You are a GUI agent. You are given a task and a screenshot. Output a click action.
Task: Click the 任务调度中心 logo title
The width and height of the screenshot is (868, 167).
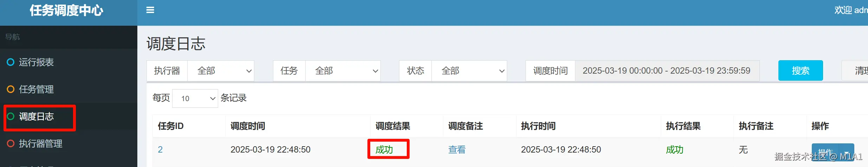pyautogui.click(x=66, y=11)
